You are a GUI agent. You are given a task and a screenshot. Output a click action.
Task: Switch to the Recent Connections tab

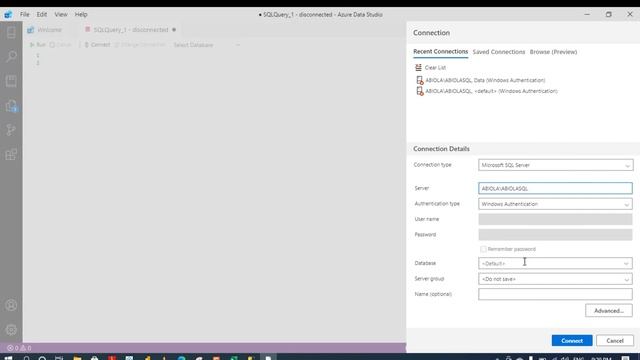(x=440, y=52)
